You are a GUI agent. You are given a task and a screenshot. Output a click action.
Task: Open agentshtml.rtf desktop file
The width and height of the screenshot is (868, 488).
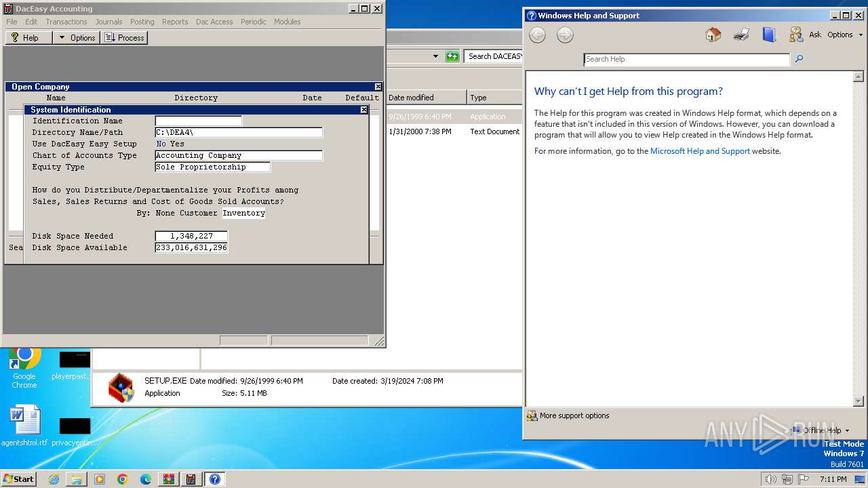pyautogui.click(x=24, y=426)
